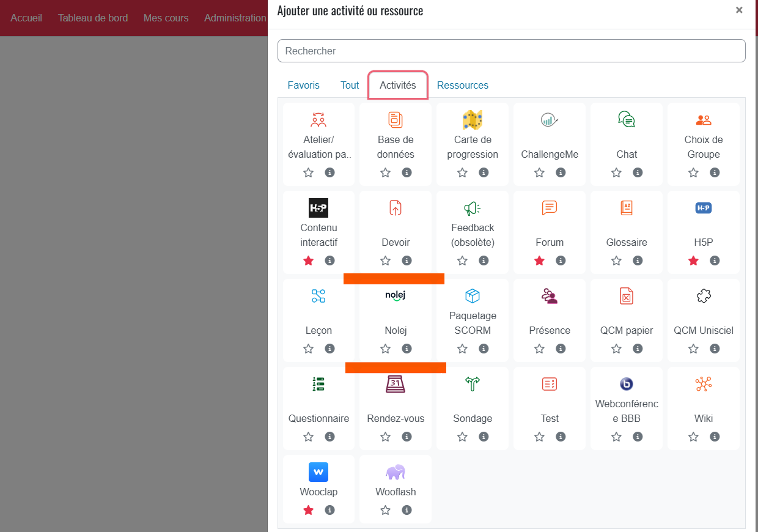Mark Glossaire as favorite with its star
Viewport: 758px width, 532px height.
point(616,260)
